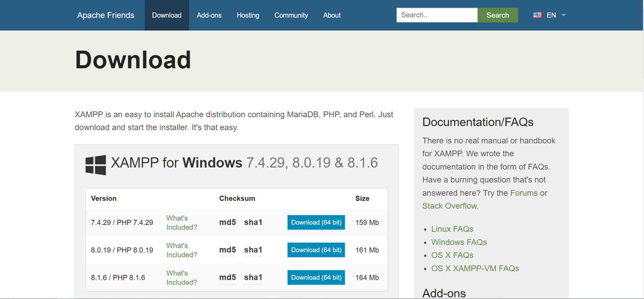Open the Download menu item
Image resolution: width=644 pixels, height=299 pixels.
click(167, 15)
